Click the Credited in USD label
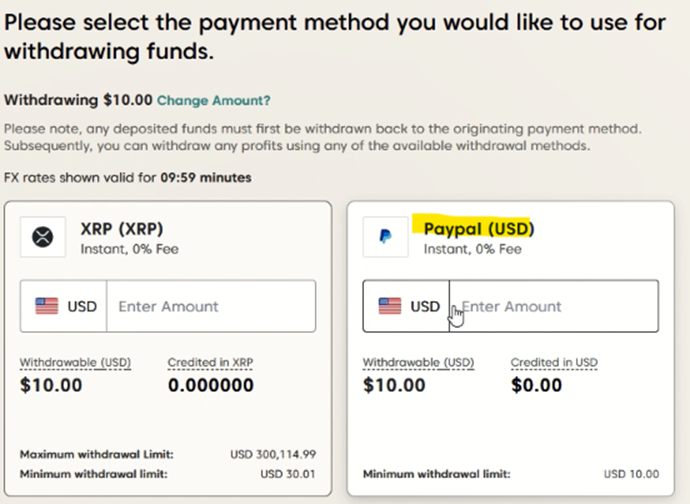 [x=554, y=362]
